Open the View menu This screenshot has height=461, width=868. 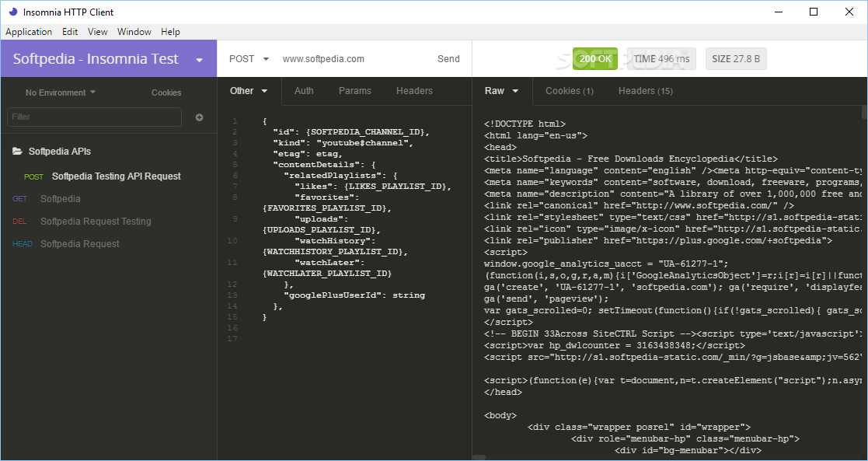point(97,32)
